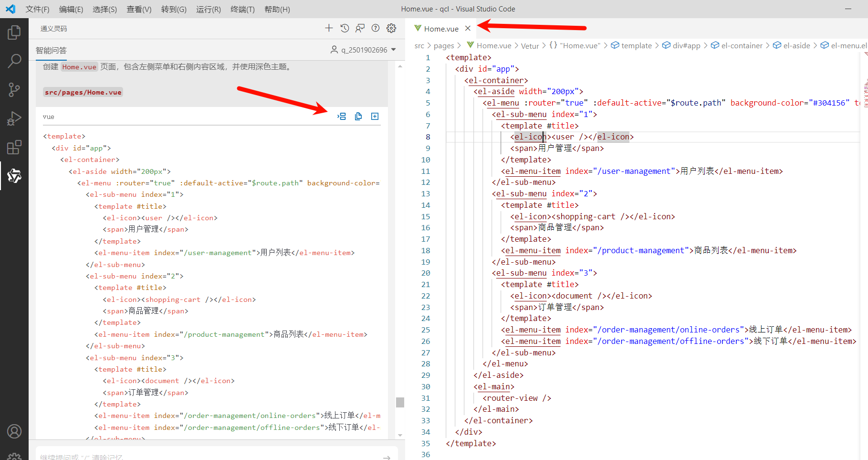868x460 pixels.
Task: Click the Home.vue inline code reference
Action: [x=79, y=67]
